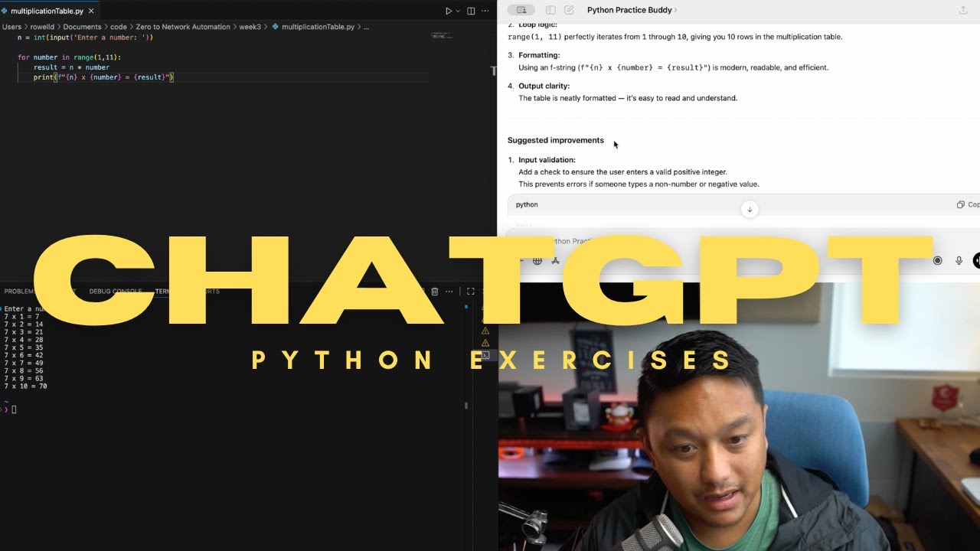Start dictation with the microphone icon

pos(959,261)
